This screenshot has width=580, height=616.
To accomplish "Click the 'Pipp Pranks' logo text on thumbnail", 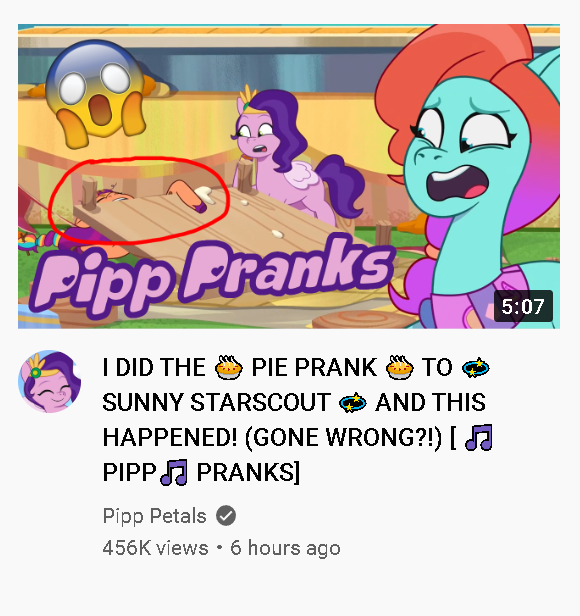I will (212, 275).
